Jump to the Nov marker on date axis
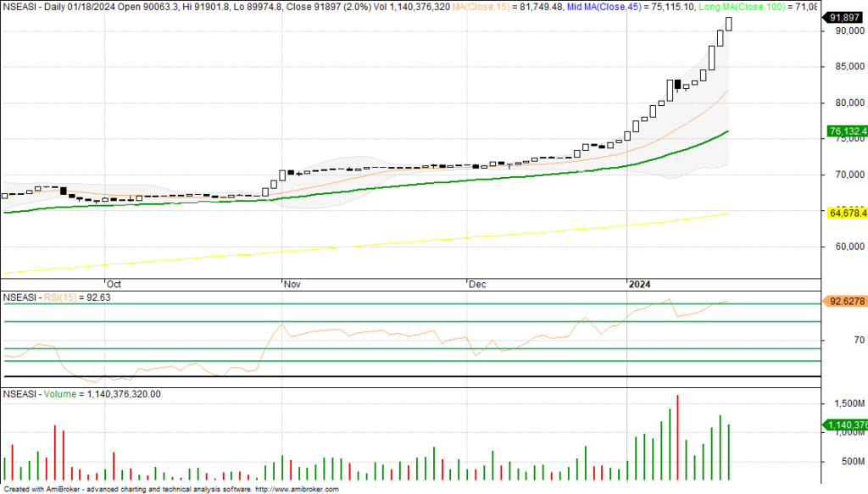This screenshot has width=868, height=494. point(290,286)
